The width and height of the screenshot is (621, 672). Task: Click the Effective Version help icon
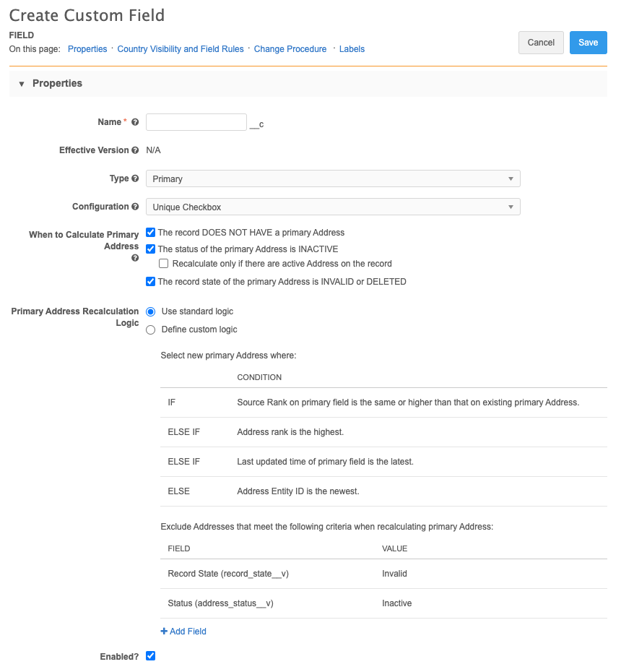pyautogui.click(x=135, y=150)
